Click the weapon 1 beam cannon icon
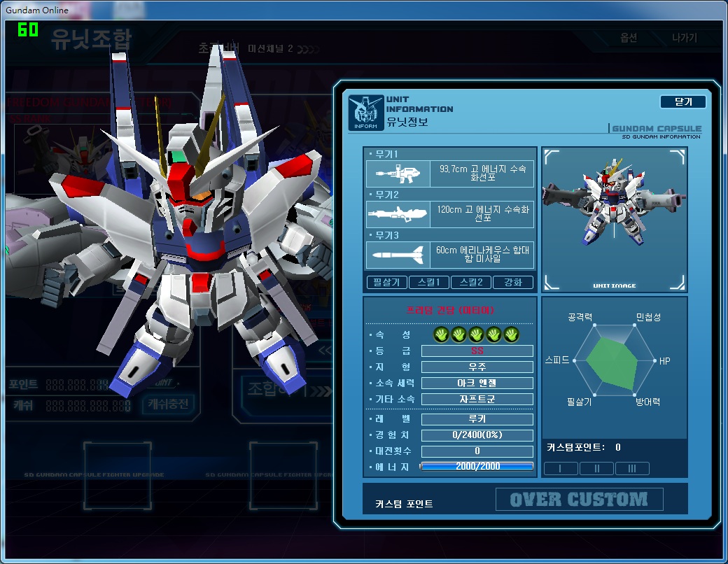Viewport: 728px width, 564px height. pos(398,174)
